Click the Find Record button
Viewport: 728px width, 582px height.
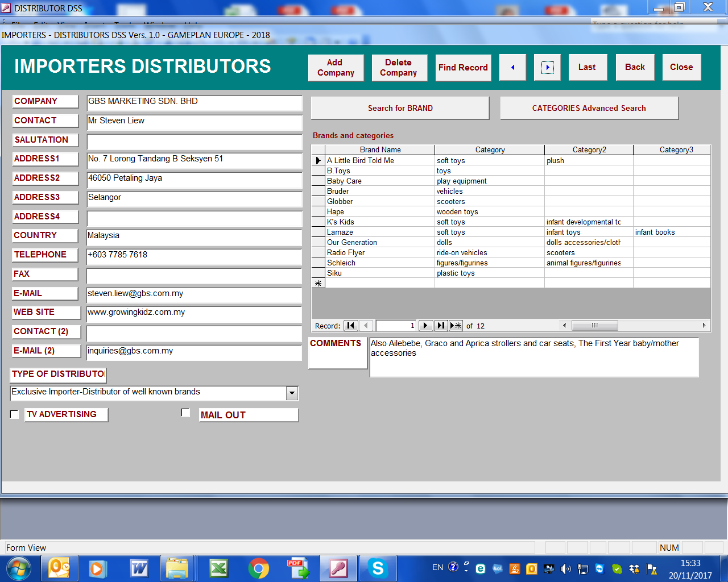click(x=464, y=68)
